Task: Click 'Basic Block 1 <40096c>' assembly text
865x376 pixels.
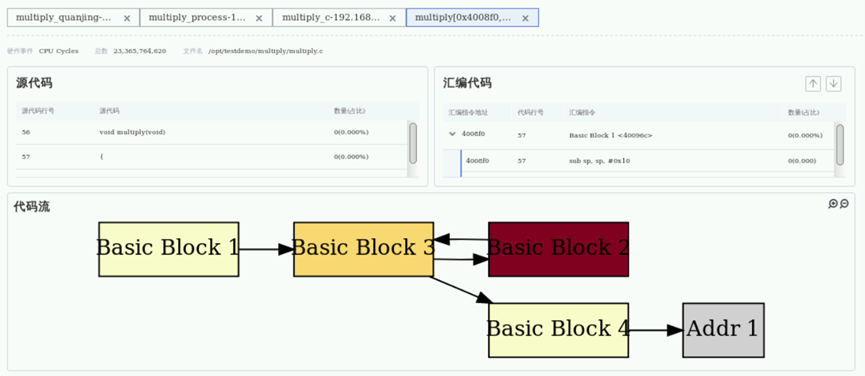Action: coord(610,135)
